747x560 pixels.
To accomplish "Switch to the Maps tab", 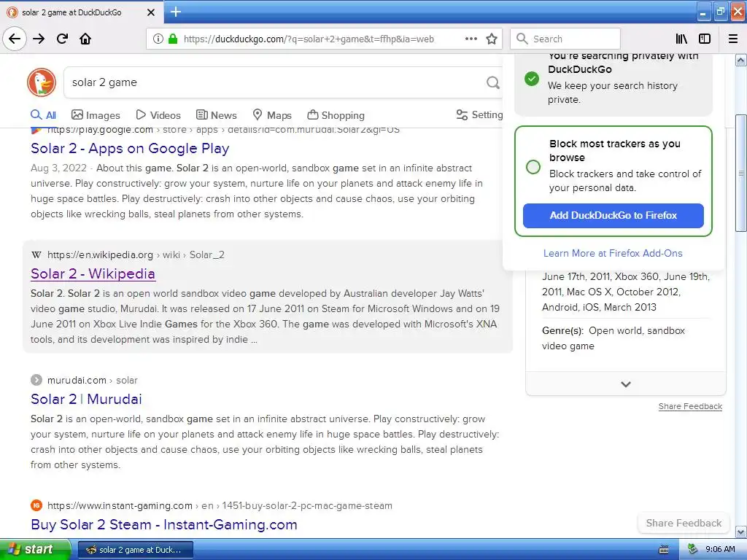I will (x=272, y=114).
